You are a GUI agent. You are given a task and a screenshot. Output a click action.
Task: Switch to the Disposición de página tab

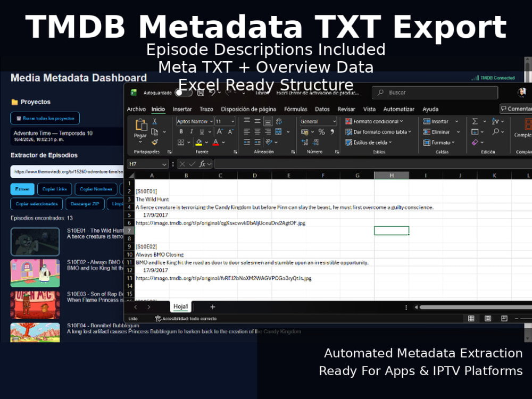[248, 109]
